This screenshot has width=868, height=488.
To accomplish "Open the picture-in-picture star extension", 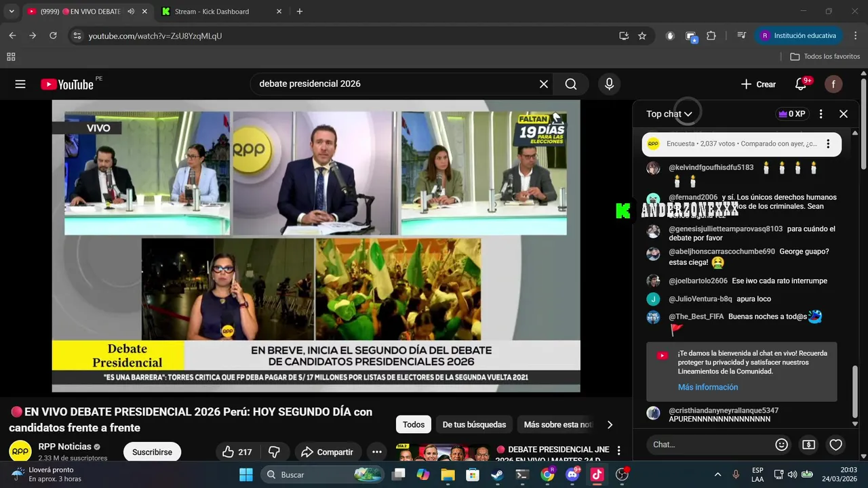I will click(691, 37).
